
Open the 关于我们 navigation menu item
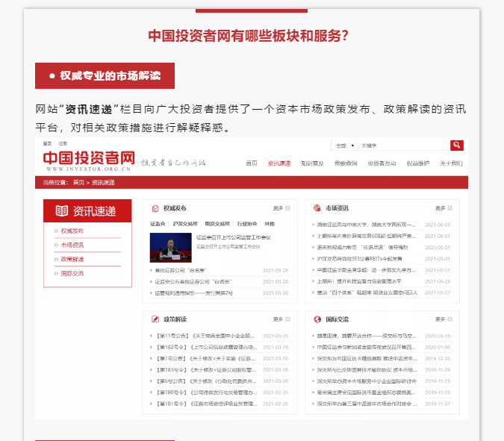click(x=451, y=163)
